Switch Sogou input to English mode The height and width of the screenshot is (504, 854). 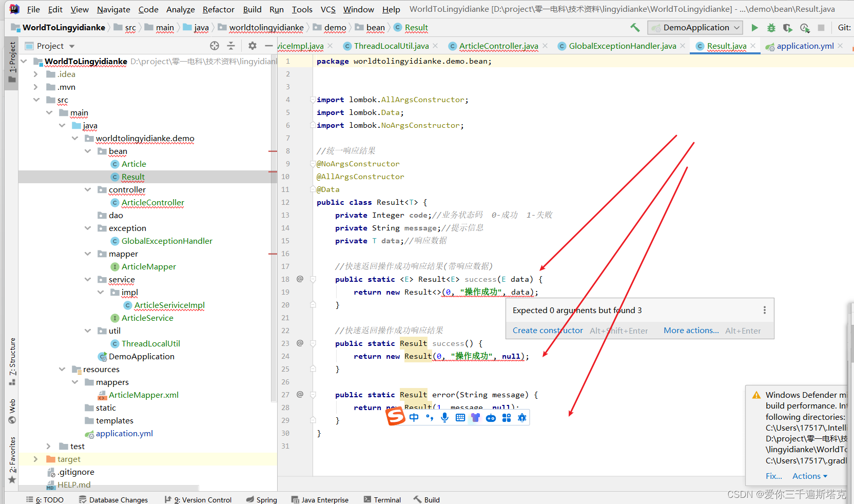click(414, 417)
